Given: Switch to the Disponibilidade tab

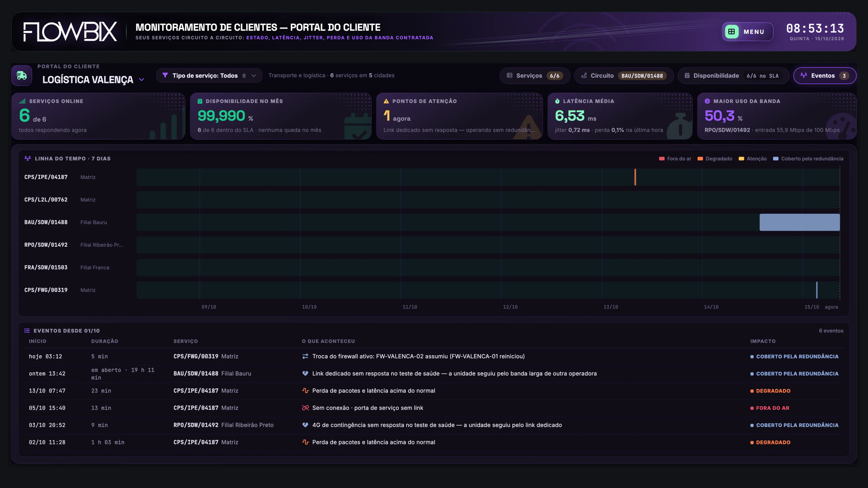Looking at the screenshot, I should [x=733, y=76].
